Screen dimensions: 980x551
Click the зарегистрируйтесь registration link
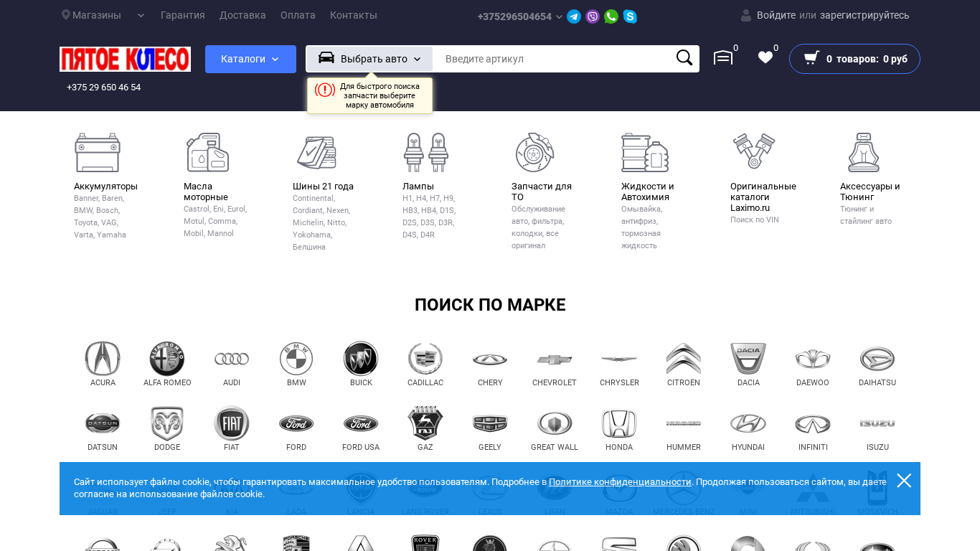864,15
